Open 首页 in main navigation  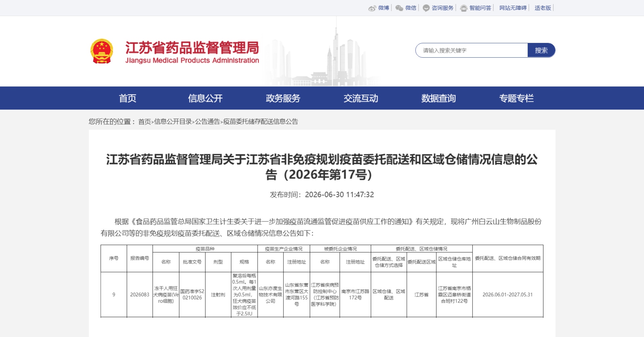pyautogui.click(x=127, y=98)
